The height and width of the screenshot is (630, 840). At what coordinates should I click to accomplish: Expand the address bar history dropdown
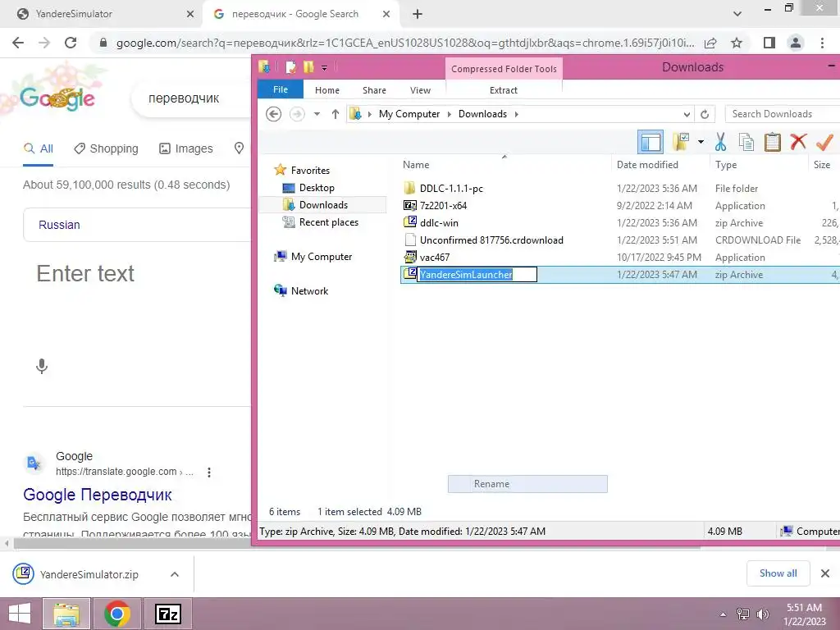click(x=687, y=114)
